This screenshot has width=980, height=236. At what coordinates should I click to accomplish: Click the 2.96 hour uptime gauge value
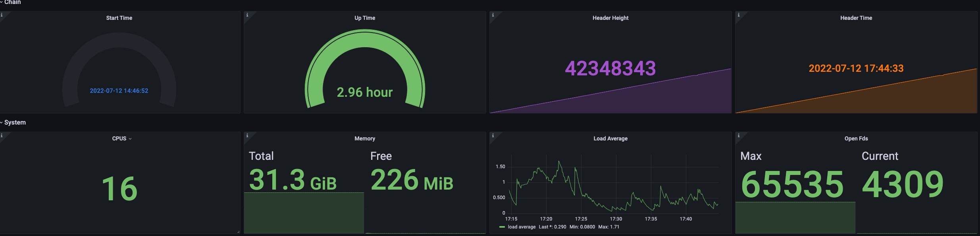(365, 92)
